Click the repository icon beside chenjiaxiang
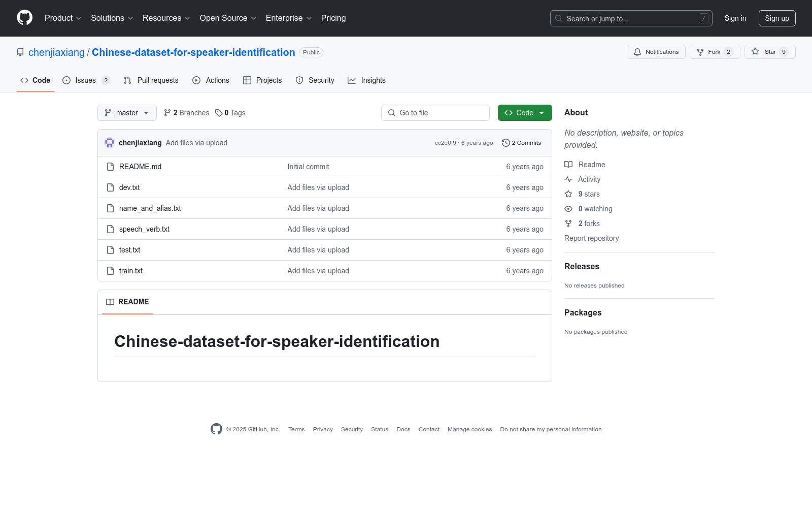The width and height of the screenshot is (812, 508). click(20, 52)
